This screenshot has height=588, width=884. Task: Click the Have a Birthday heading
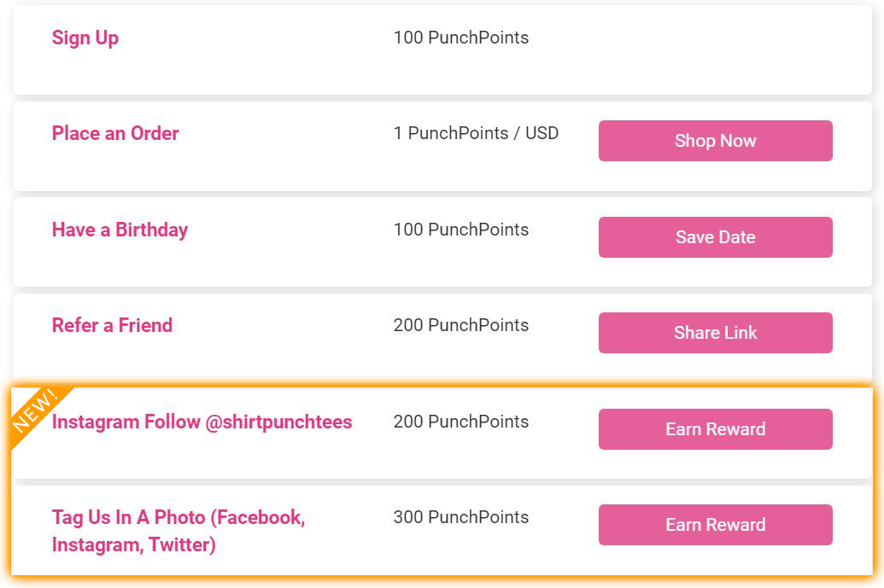120,230
